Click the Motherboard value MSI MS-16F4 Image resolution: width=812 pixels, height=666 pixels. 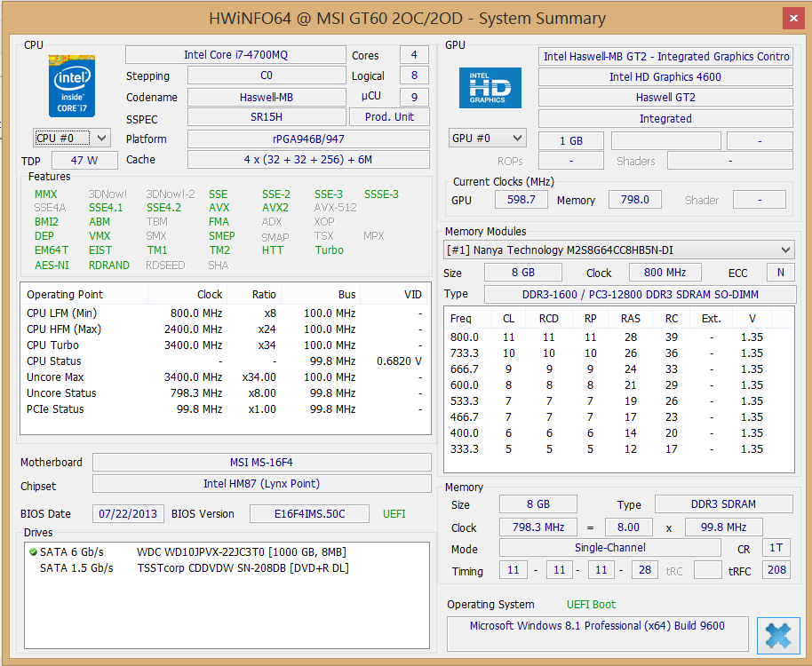tap(261, 463)
